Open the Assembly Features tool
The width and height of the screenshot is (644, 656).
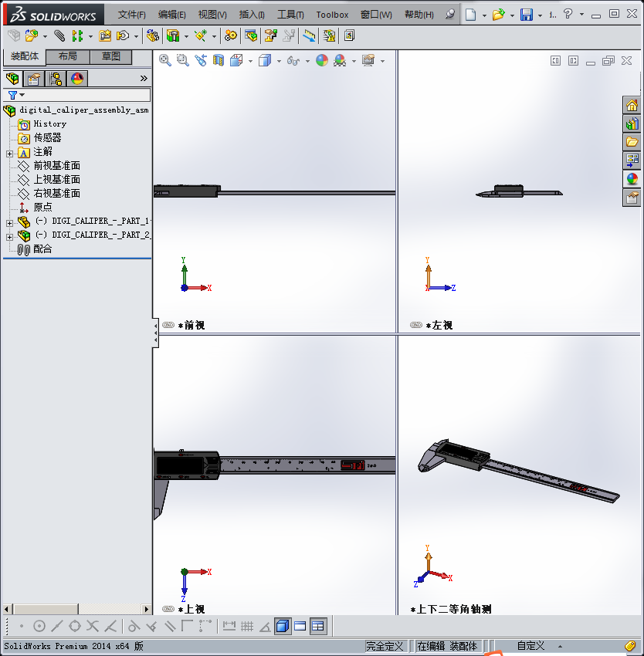[x=173, y=36]
